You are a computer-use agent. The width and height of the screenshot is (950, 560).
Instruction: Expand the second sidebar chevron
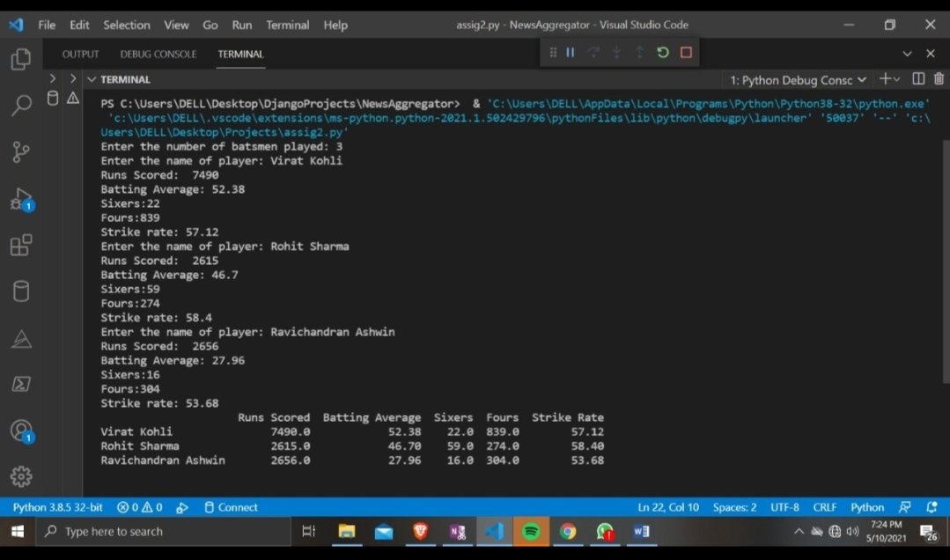click(x=73, y=78)
